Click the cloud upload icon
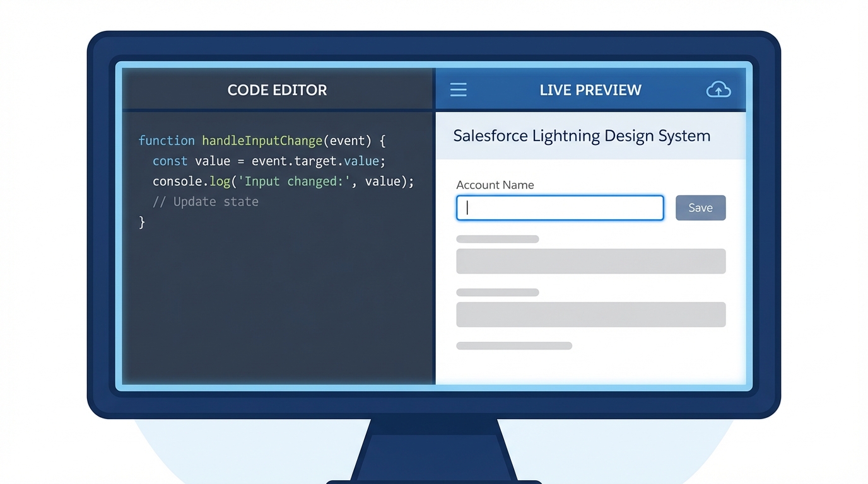This screenshot has width=868, height=484. 718,89
